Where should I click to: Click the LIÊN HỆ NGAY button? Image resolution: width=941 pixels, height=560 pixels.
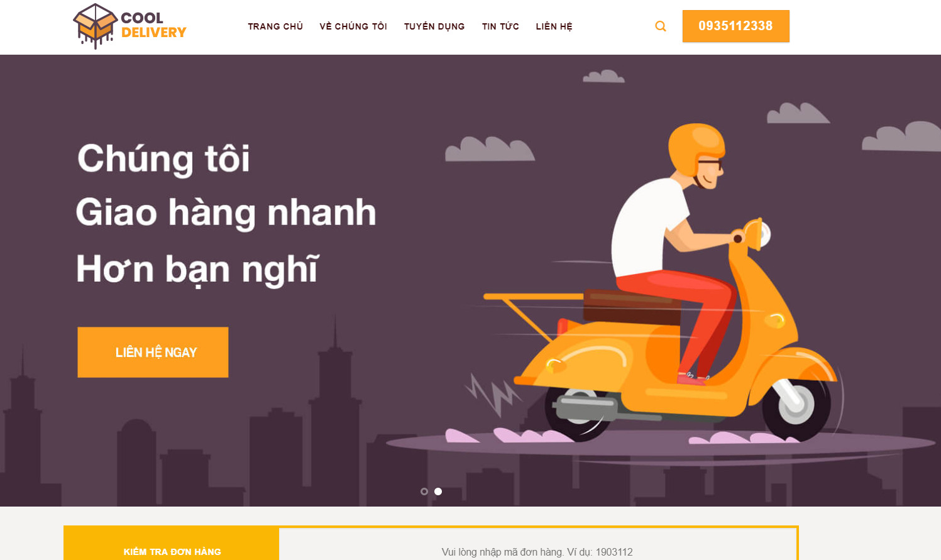tap(153, 352)
